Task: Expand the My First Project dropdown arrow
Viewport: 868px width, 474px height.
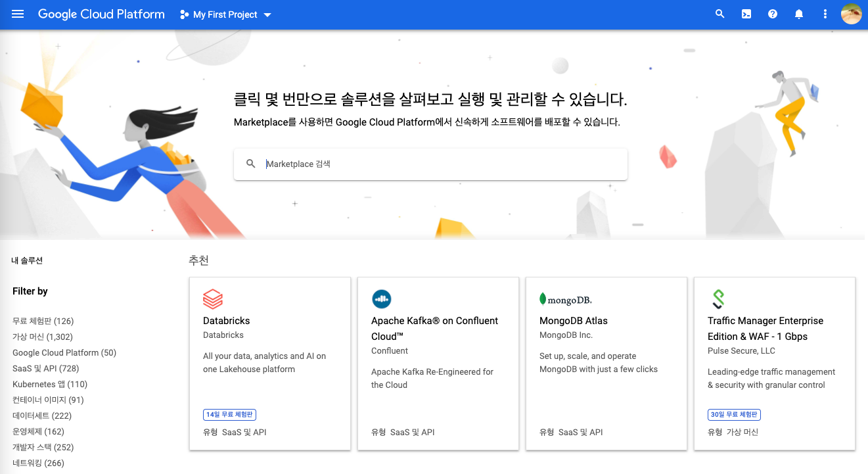Action: tap(267, 14)
